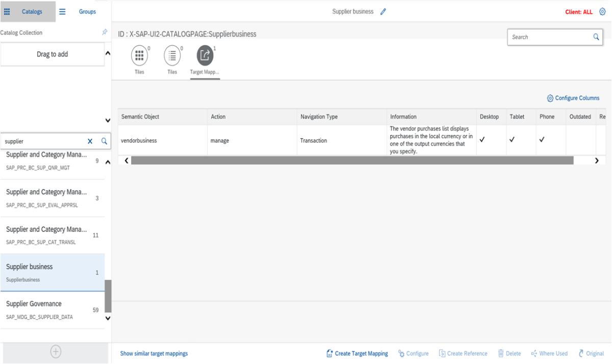Screen dimensions: 612x364
Task: Clear the supplier search with the X icon
Action: coord(90,141)
